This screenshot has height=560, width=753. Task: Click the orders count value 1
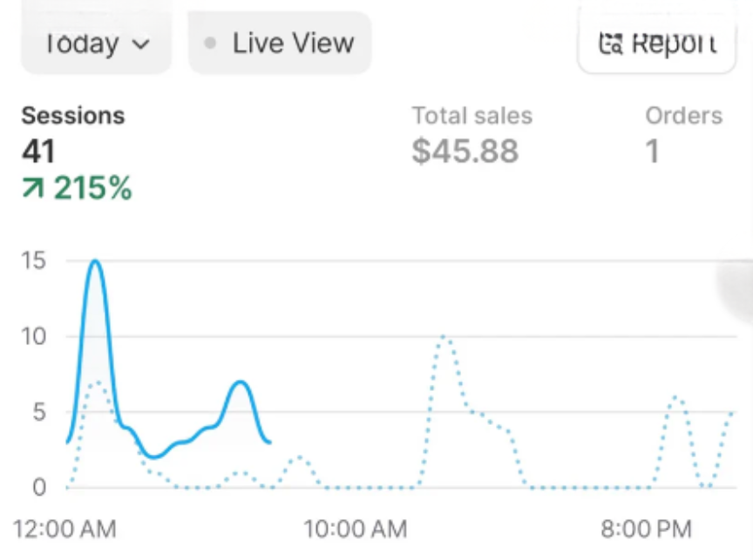(652, 152)
